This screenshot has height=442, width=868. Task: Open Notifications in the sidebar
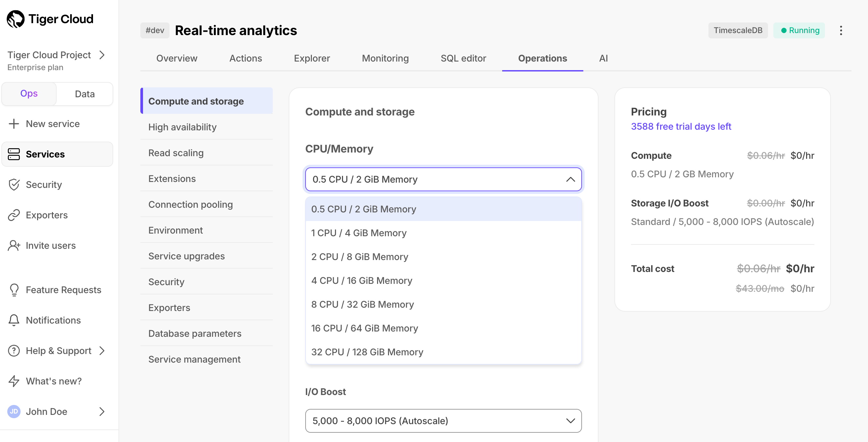click(x=57, y=320)
